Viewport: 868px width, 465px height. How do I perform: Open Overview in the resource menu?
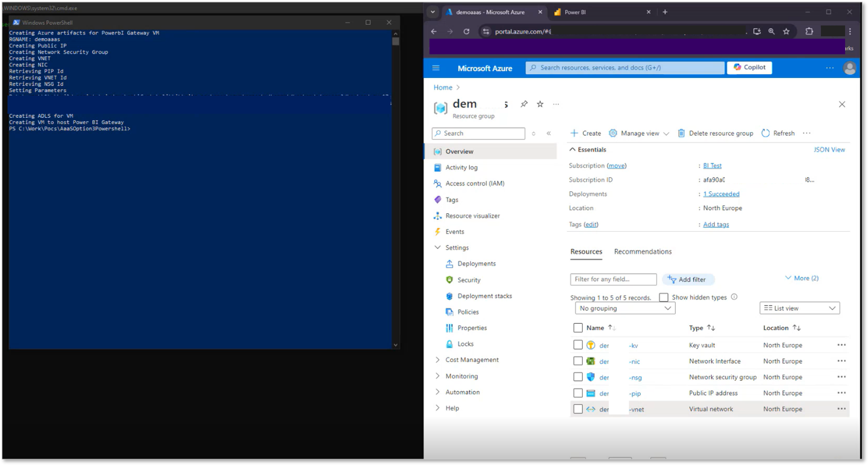(490, 151)
